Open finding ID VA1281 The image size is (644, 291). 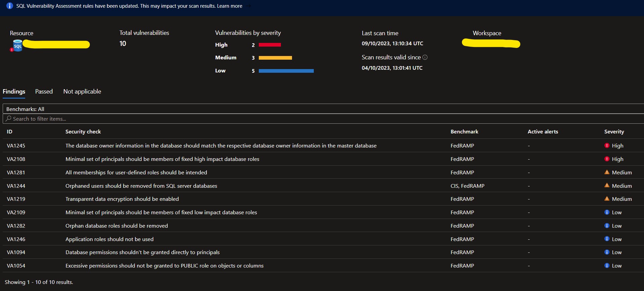point(16,173)
